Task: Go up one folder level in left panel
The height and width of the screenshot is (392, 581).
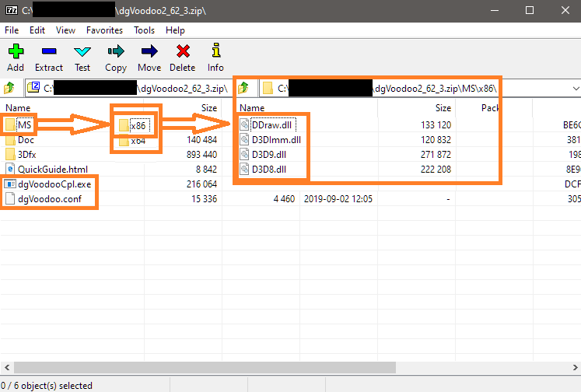Action: coord(10,88)
